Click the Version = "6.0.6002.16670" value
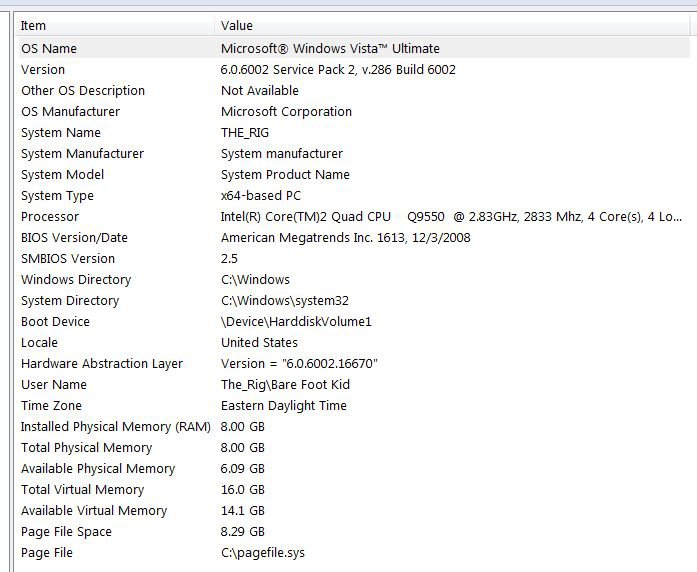 (x=299, y=364)
